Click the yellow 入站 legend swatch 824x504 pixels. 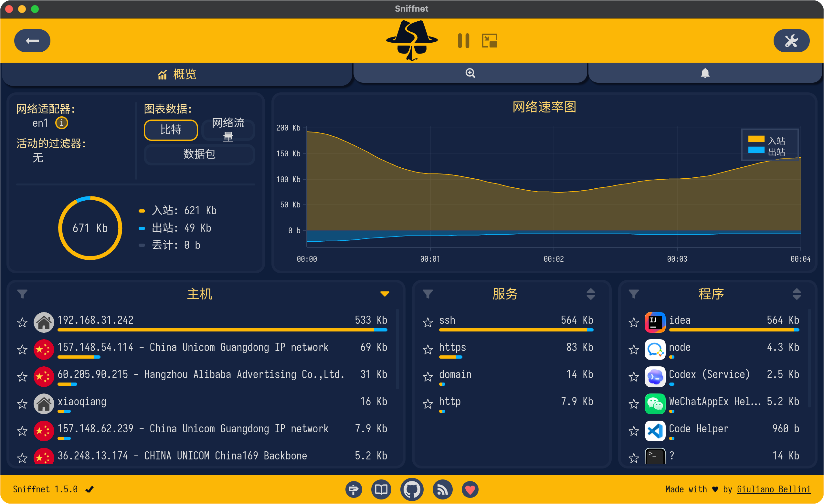point(756,139)
